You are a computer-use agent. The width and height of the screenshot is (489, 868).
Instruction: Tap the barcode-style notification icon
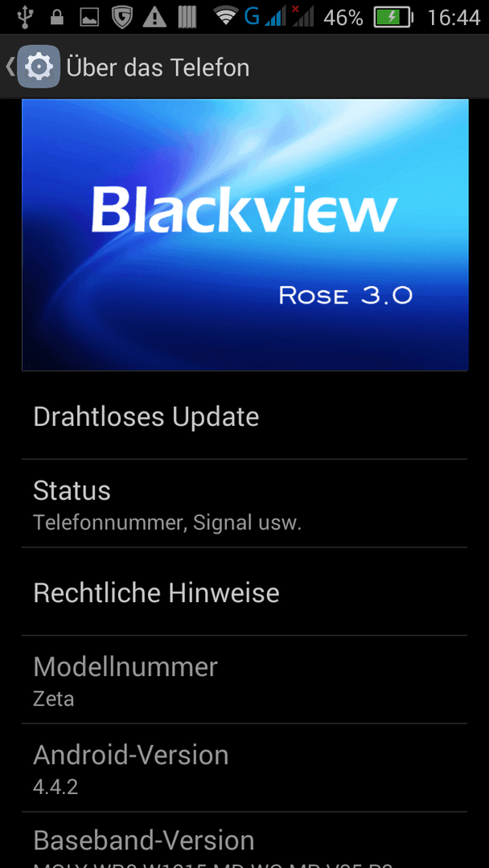point(187,17)
